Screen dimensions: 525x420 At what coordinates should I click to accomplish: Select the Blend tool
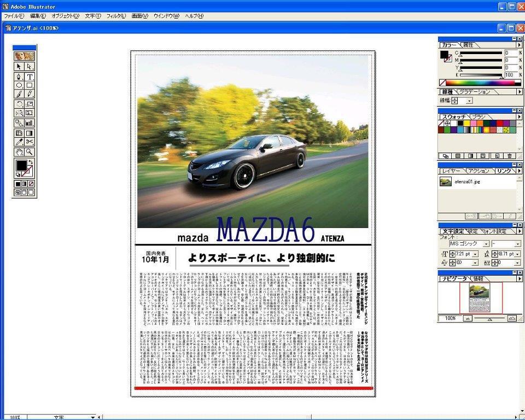[x=19, y=123]
